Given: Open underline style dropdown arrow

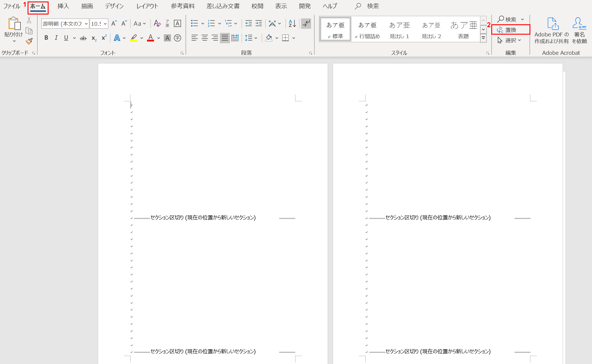Looking at the screenshot, I should (x=74, y=38).
